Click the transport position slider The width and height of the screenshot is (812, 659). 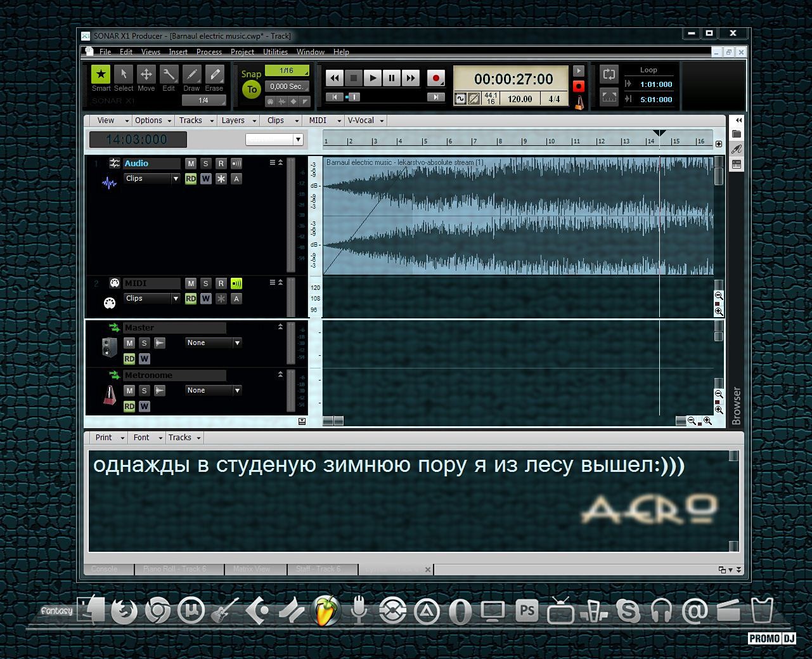[354, 97]
